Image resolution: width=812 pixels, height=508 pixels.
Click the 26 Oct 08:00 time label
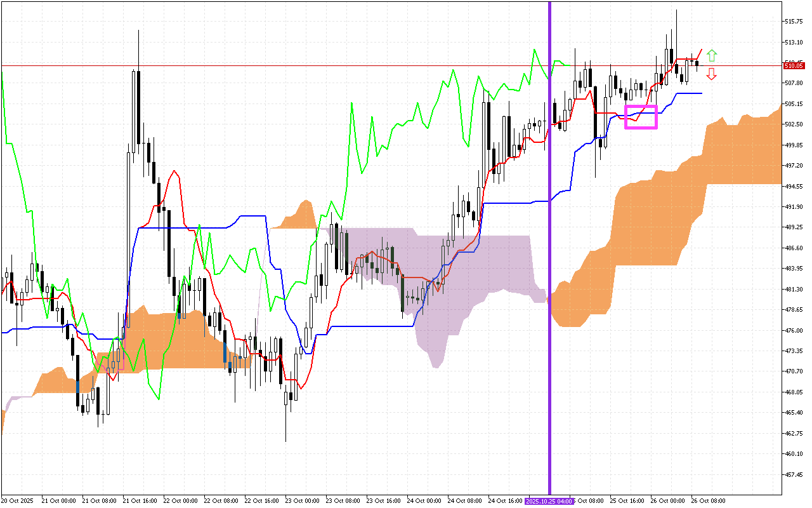coord(709,501)
